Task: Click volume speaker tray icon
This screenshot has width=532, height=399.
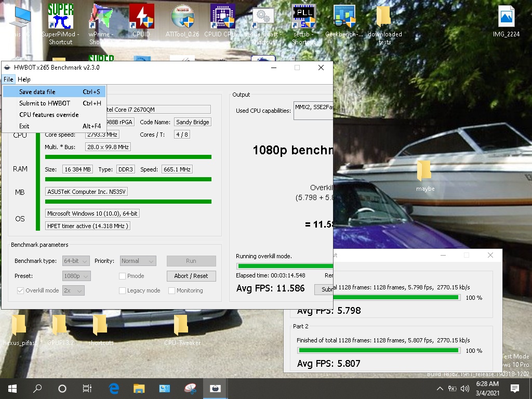Action: [465, 389]
